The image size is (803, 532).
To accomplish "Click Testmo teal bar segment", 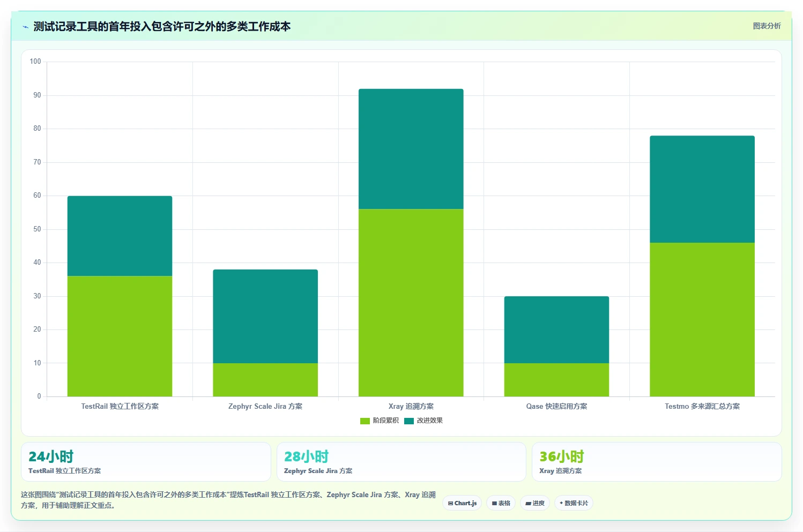I will [702, 189].
